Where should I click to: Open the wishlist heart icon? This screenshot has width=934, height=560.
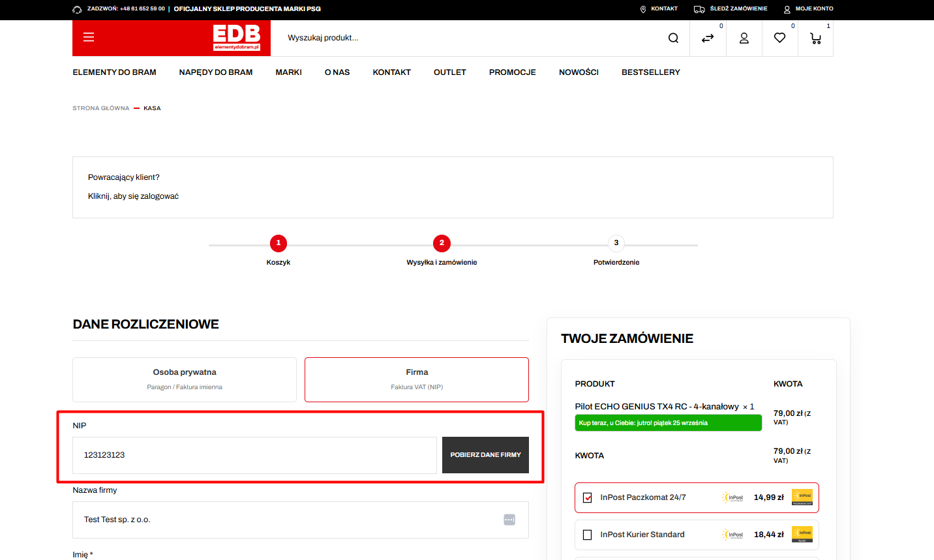[779, 38]
